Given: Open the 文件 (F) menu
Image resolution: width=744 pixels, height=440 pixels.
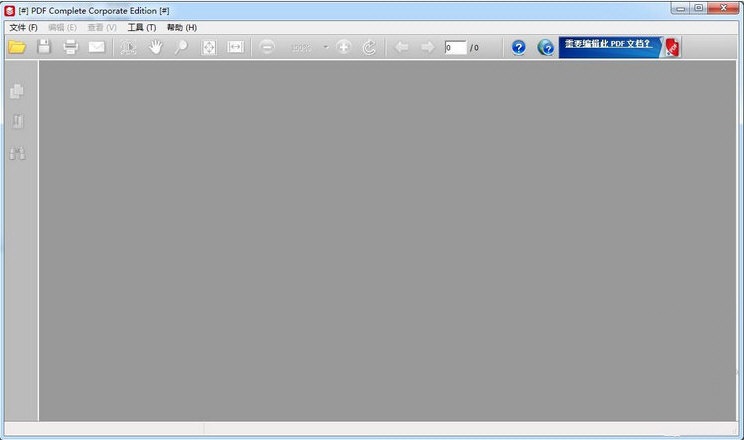Looking at the screenshot, I should point(23,28).
